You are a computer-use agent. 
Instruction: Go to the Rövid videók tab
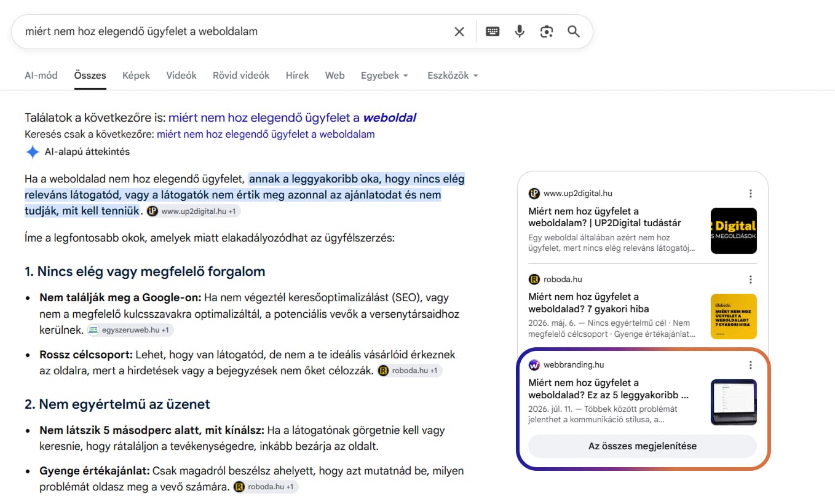[x=241, y=76]
